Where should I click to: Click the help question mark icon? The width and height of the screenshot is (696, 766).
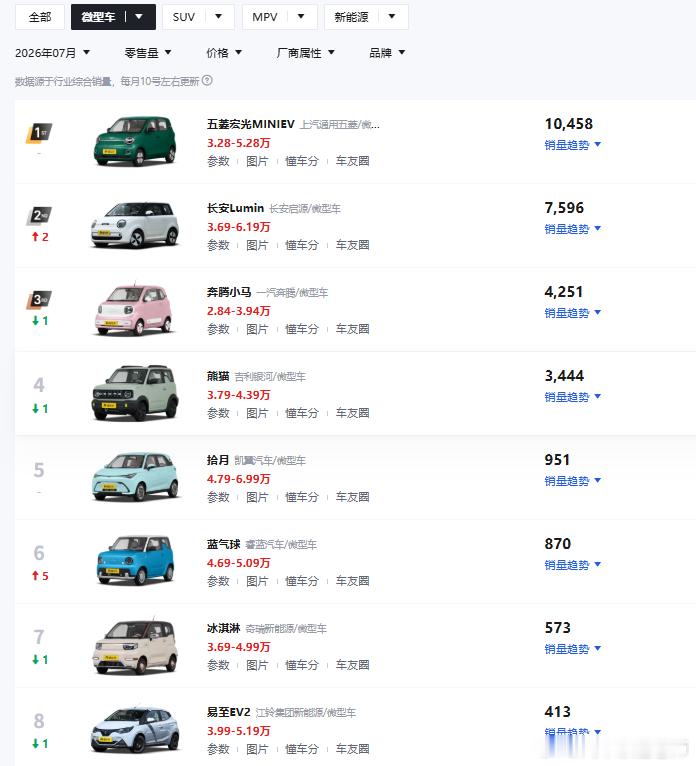207,80
